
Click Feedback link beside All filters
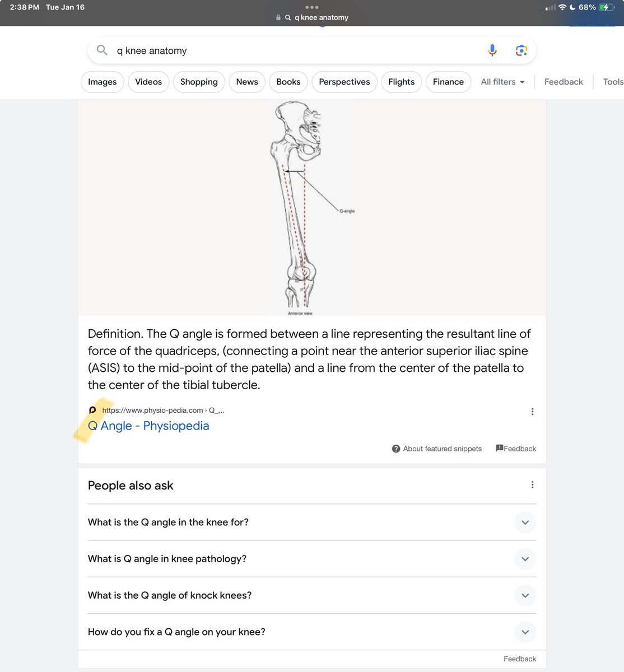click(564, 82)
